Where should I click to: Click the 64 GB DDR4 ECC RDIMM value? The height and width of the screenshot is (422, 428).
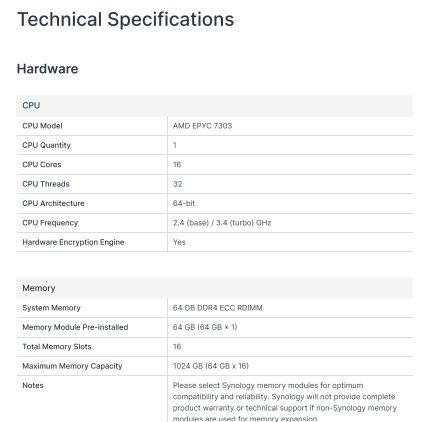coord(217,308)
